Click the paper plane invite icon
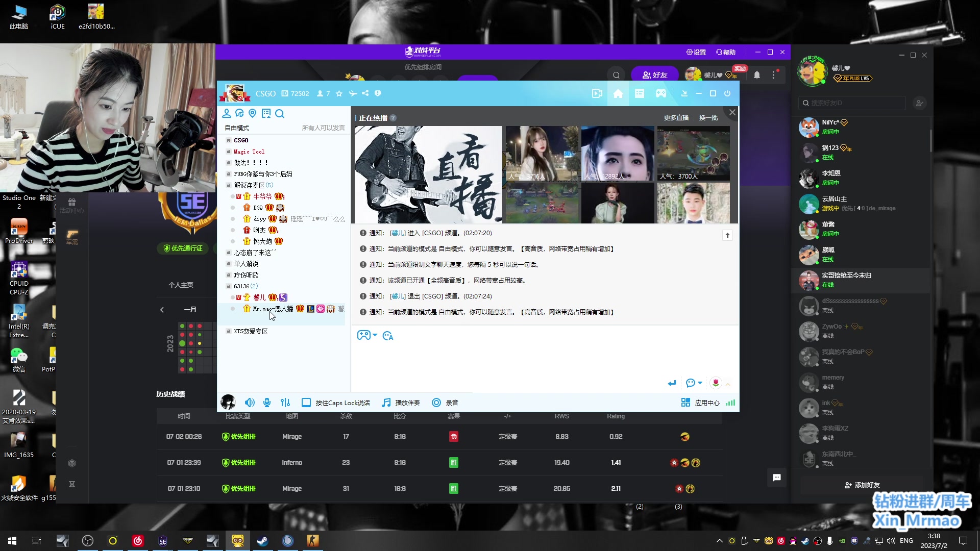Viewport: 980px width, 551px height. pyautogui.click(x=353, y=93)
